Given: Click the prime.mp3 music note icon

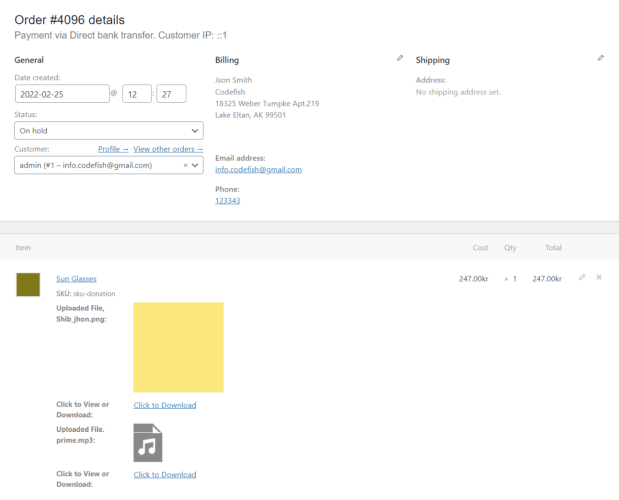Looking at the screenshot, I should [148, 442].
